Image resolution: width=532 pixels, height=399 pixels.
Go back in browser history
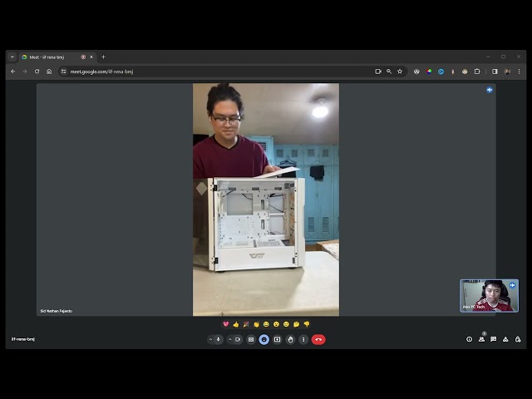13,71
